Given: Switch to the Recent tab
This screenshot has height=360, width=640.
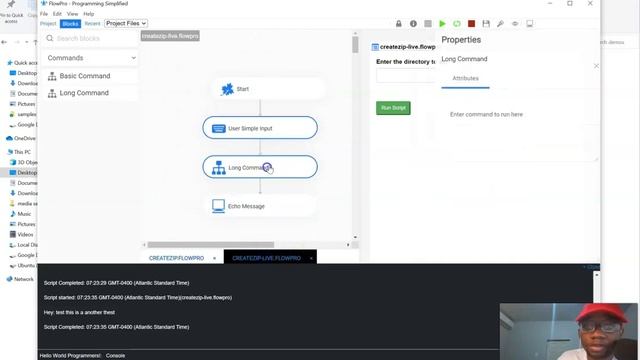Looking at the screenshot, I should tap(92, 24).
